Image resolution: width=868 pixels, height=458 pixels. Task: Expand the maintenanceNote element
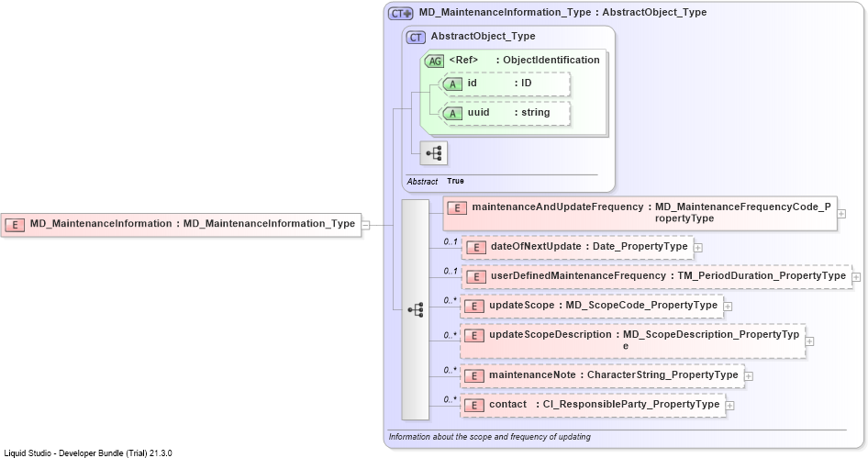[749, 376]
